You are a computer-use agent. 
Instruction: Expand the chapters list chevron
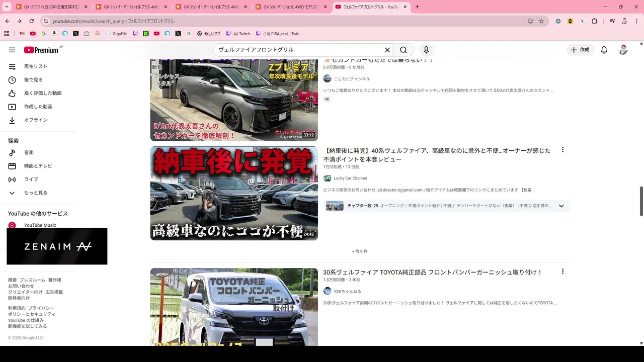(561, 206)
